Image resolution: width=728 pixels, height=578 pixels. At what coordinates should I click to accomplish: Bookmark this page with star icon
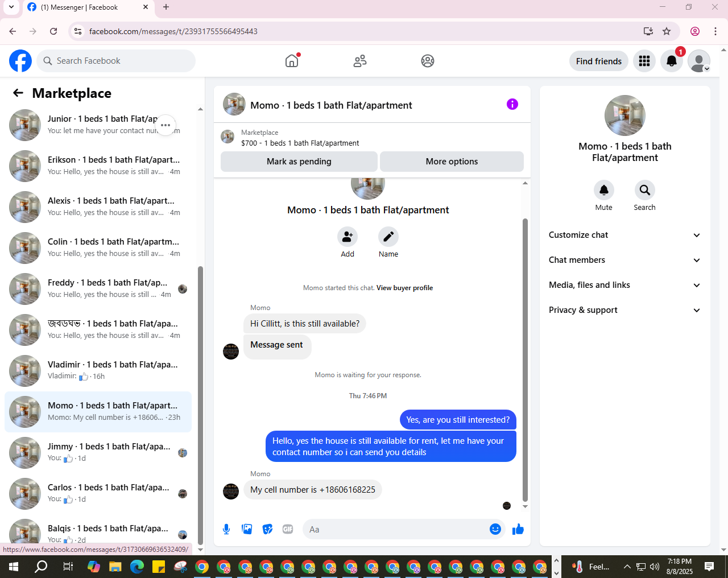[667, 31]
